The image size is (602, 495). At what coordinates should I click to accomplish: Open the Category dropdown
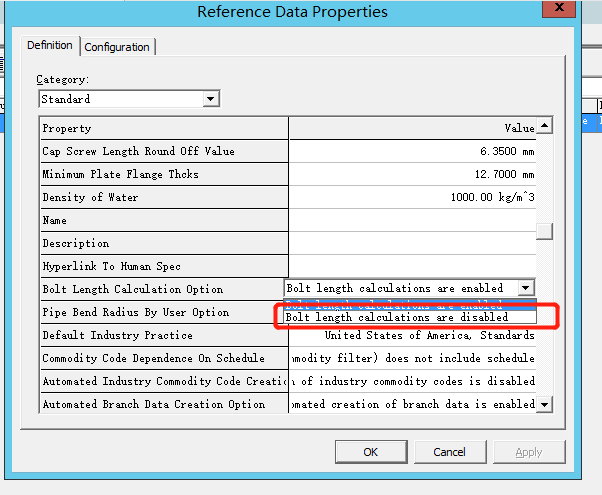click(210, 99)
